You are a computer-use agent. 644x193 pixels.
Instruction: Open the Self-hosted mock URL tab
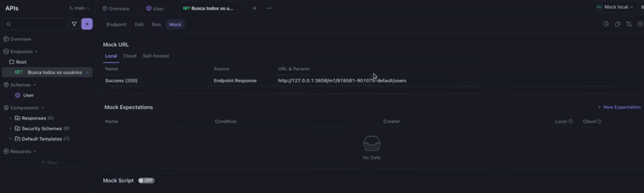click(x=156, y=56)
